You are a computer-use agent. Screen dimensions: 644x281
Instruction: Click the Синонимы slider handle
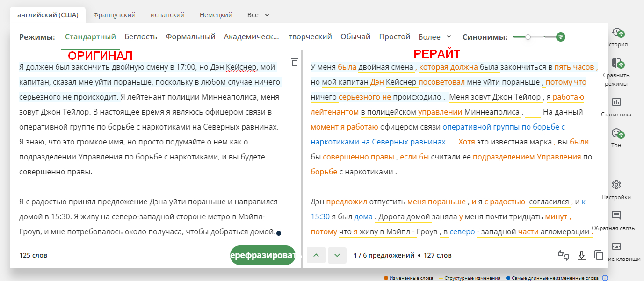click(x=528, y=37)
